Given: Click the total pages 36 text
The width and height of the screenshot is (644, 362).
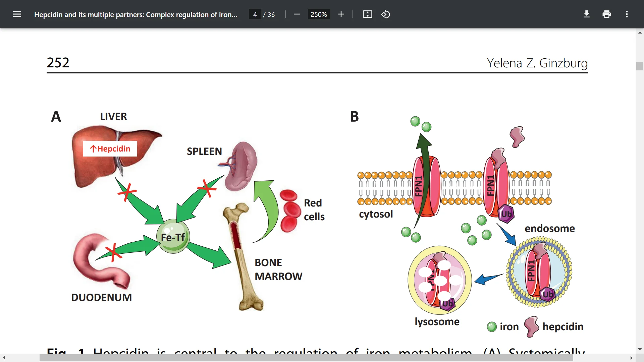Looking at the screenshot, I should coord(271,14).
